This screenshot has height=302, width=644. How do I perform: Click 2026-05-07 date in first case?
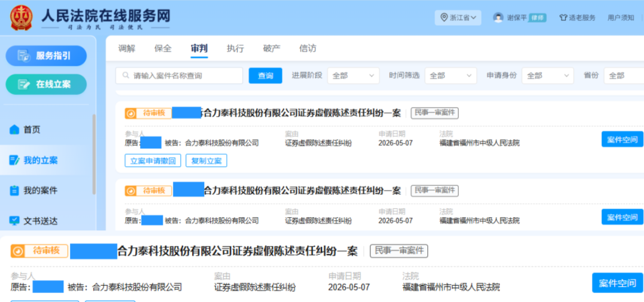(x=396, y=143)
